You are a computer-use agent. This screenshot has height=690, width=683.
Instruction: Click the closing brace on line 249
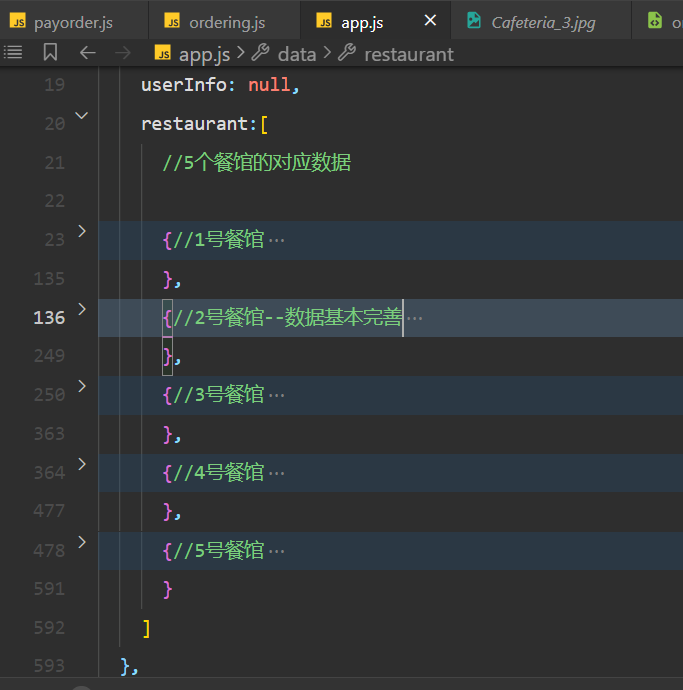pyautogui.click(x=168, y=356)
